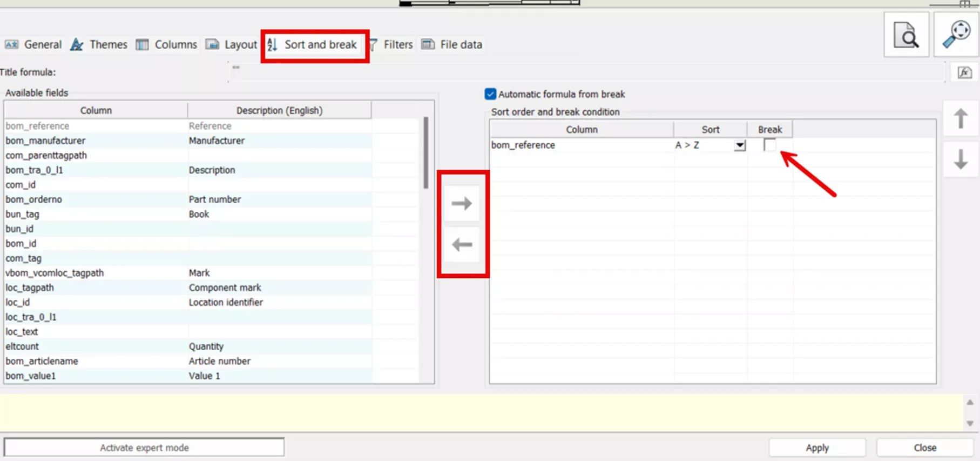Select the bom_id field row
This screenshot has width=980, height=461.
coord(188,243)
